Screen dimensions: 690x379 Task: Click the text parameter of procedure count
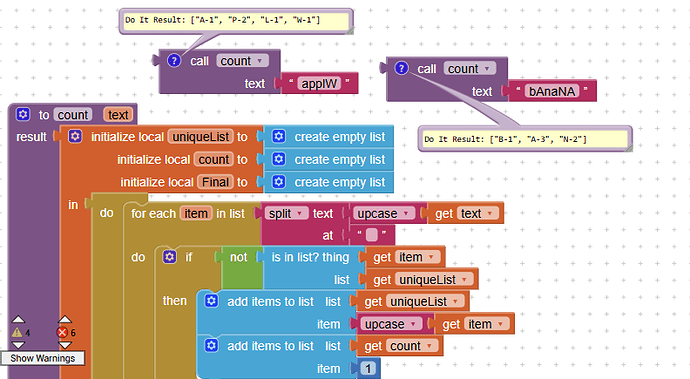click(118, 114)
